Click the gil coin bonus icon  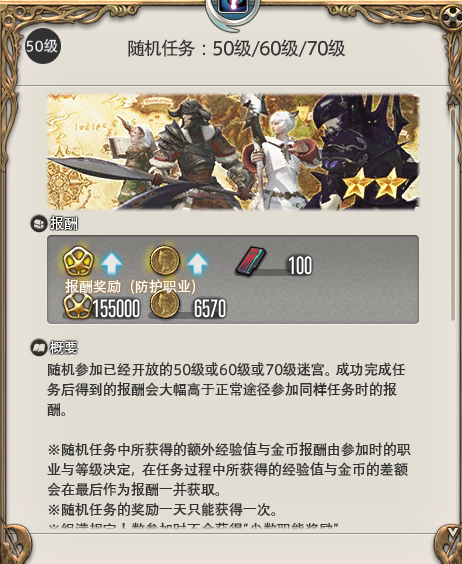[x=165, y=261]
